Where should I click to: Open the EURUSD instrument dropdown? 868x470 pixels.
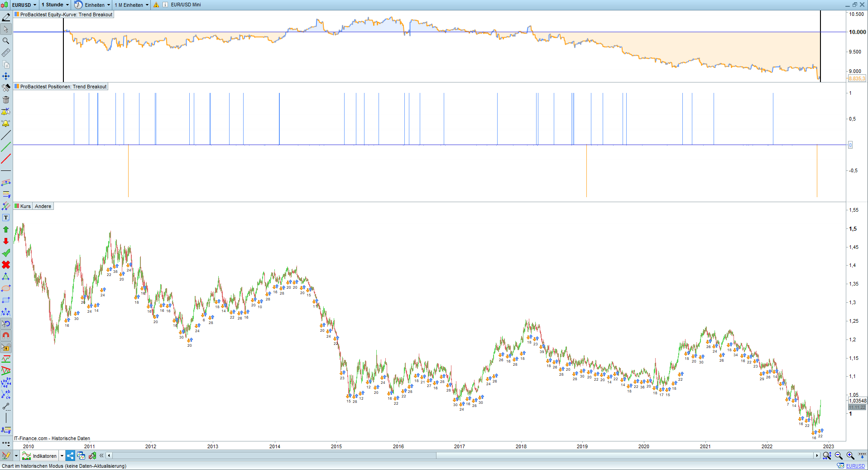[x=24, y=5]
